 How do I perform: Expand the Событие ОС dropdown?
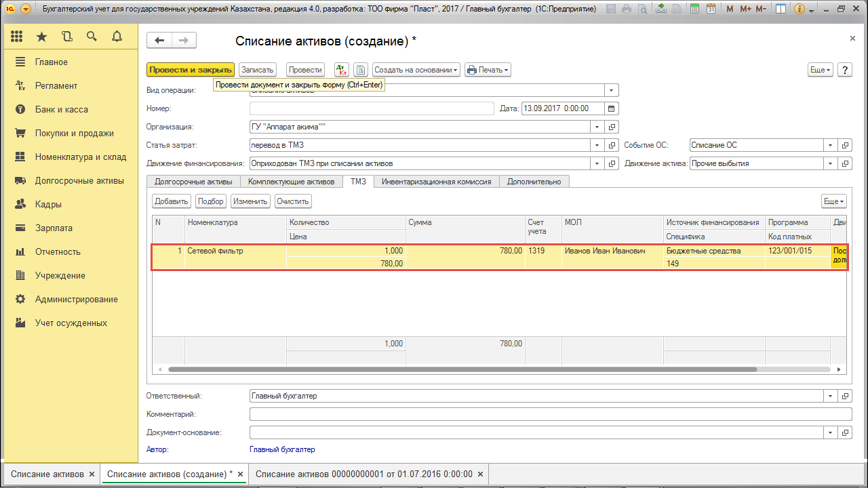coord(831,145)
